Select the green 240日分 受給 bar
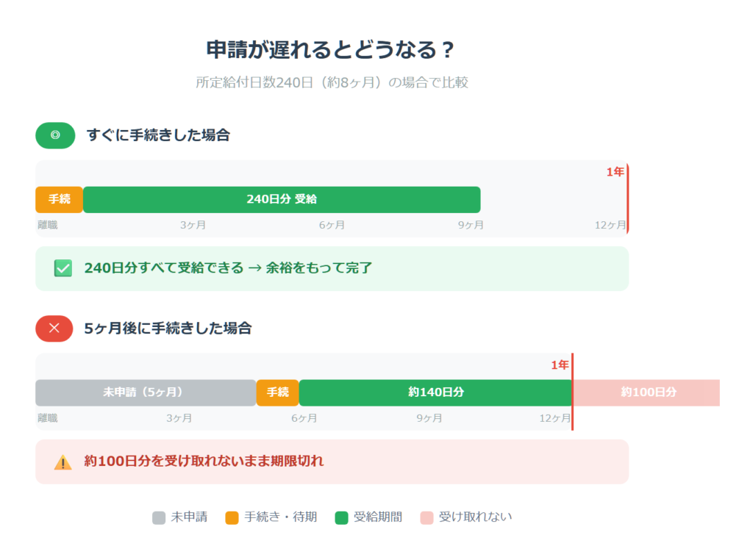The width and height of the screenshot is (753, 560). pyautogui.click(x=282, y=199)
